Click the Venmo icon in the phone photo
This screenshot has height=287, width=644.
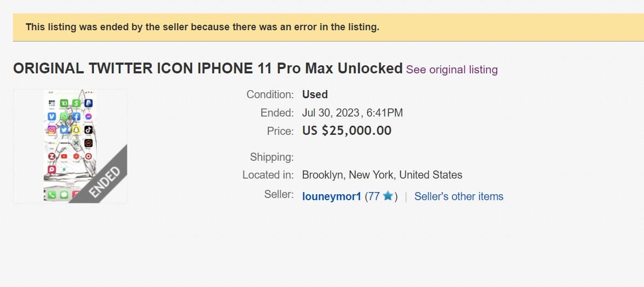point(52,116)
